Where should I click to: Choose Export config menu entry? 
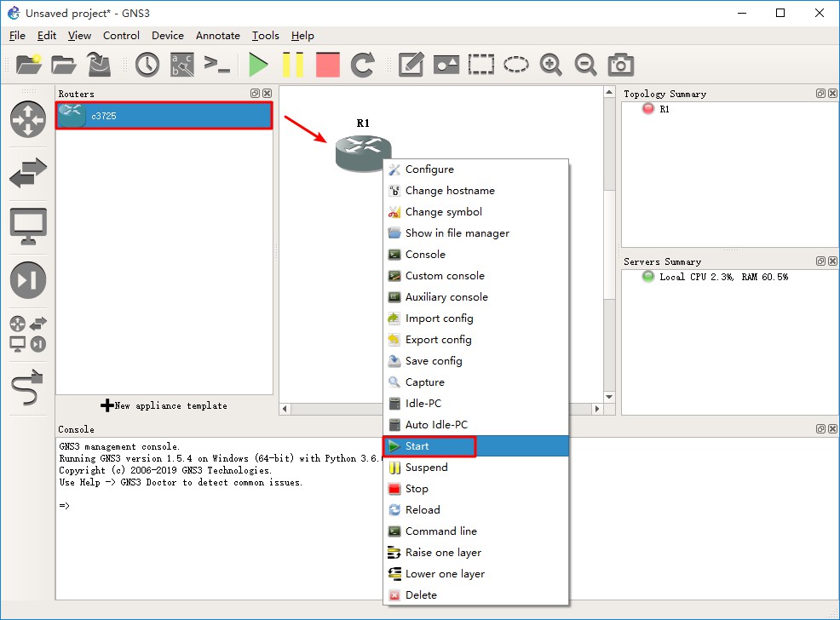coord(475,340)
